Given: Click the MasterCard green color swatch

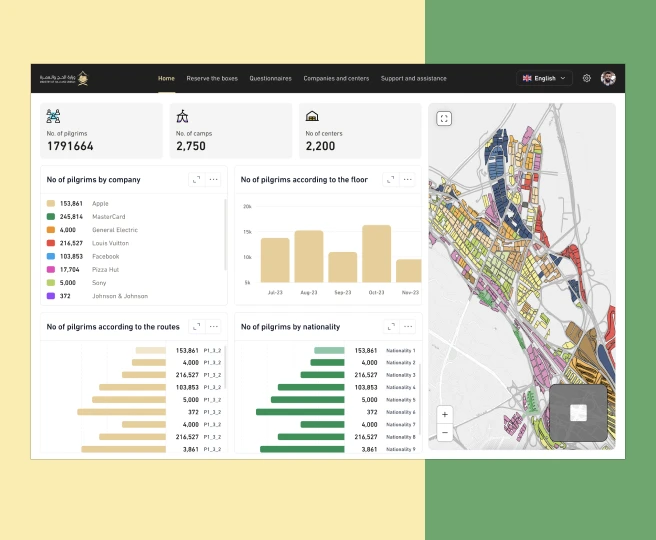Looking at the screenshot, I should [x=51, y=217].
